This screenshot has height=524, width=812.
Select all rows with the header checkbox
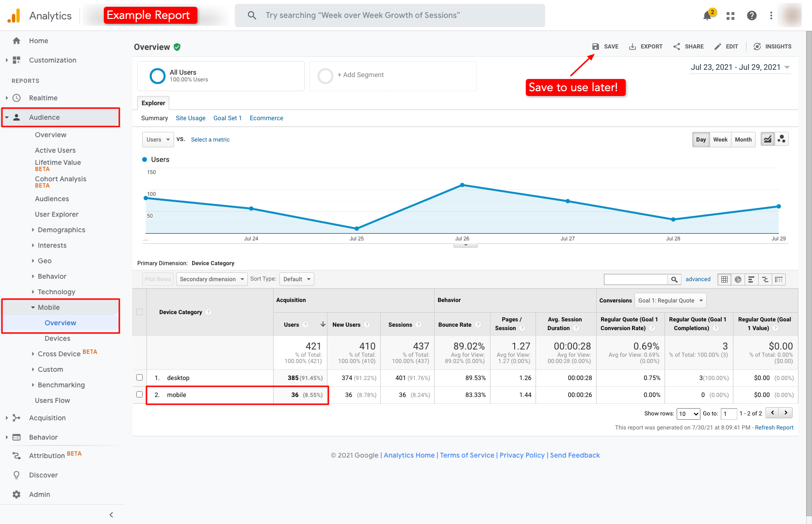click(139, 312)
